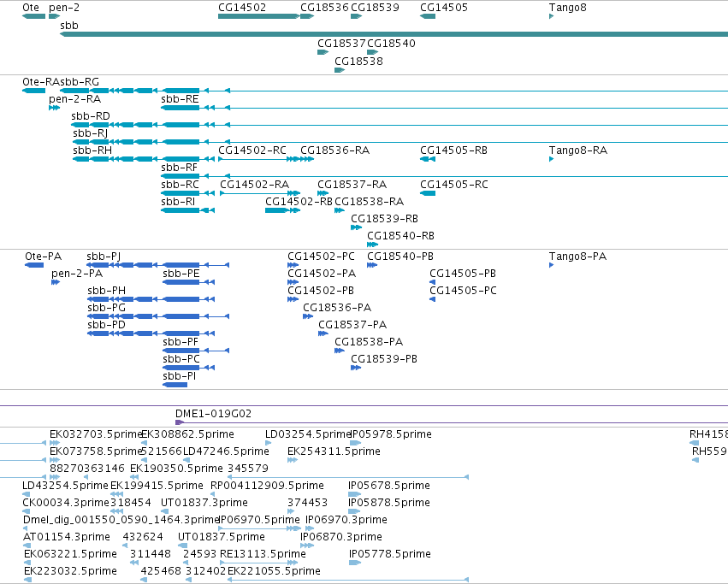Select the sbb-RJ transcript label
The image size is (728, 584).
(90, 133)
